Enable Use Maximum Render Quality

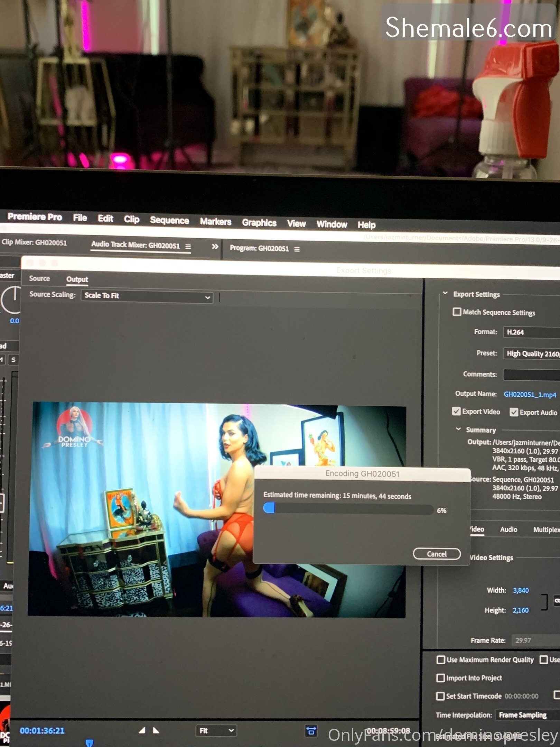[441, 660]
